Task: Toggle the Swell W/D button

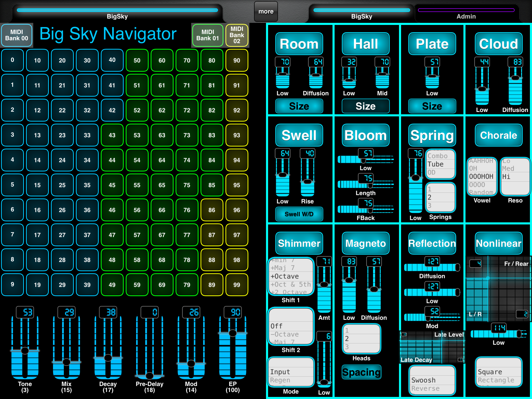Action: coord(299,214)
